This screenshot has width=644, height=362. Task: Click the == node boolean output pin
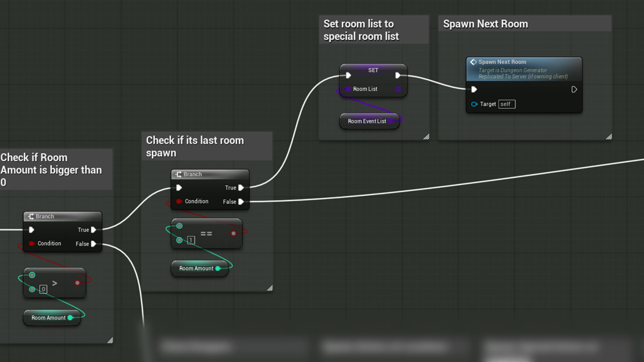coord(233,234)
